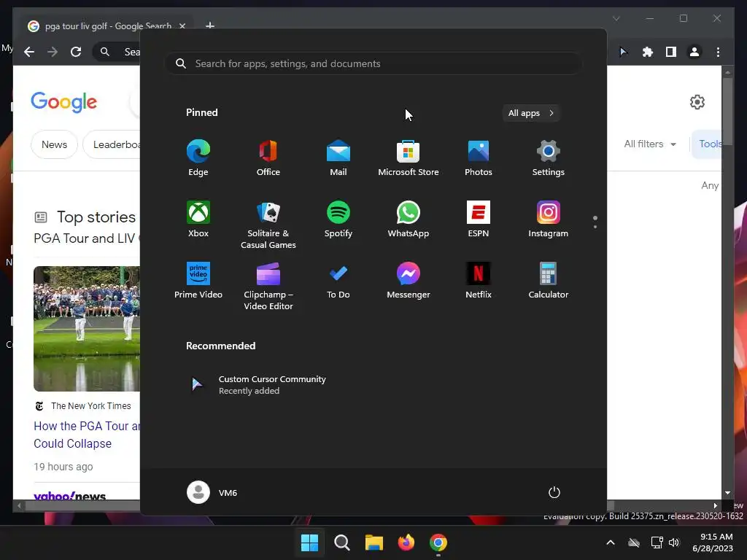This screenshot has height=560, width=747.
Task: Click the Google logo
Action: tap(64, 101)
